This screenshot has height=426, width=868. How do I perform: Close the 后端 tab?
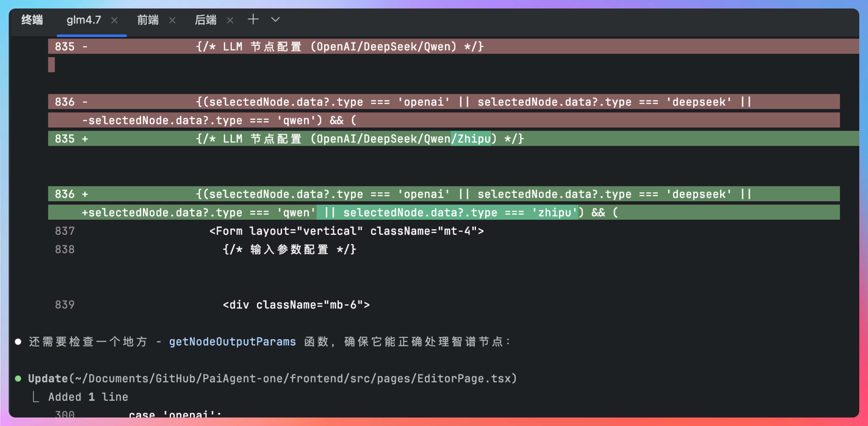(230, 20)
